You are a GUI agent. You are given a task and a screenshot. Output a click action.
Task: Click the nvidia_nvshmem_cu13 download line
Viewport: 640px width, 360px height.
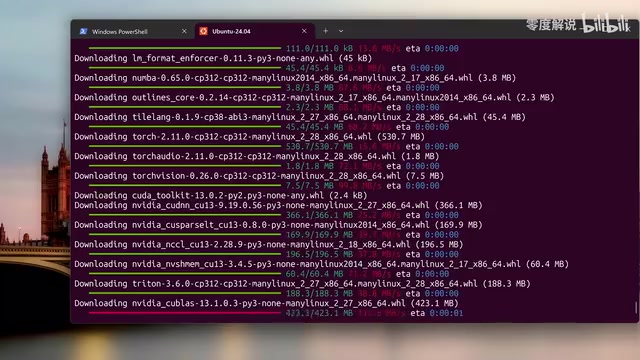[321, 264]
